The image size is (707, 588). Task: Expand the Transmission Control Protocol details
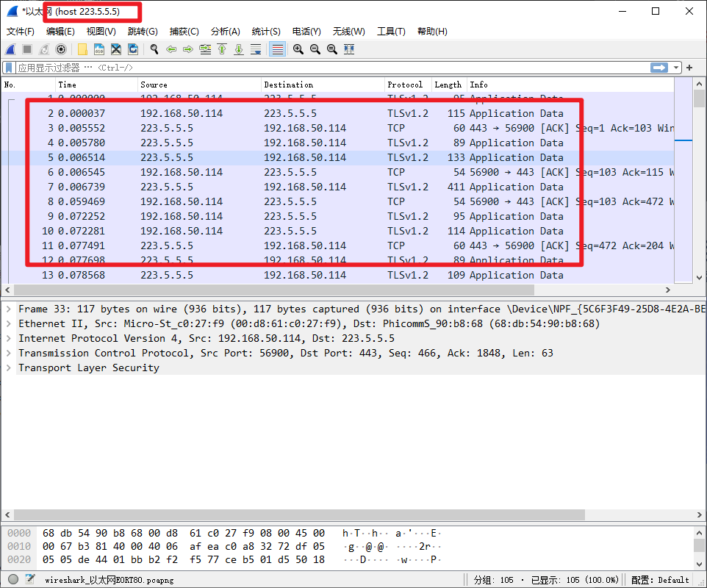pos(8,353)
